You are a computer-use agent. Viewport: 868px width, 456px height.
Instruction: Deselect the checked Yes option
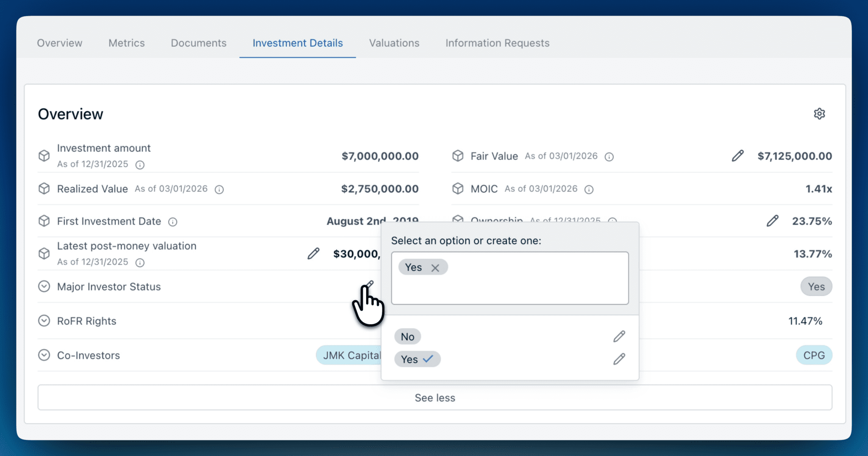417,359
